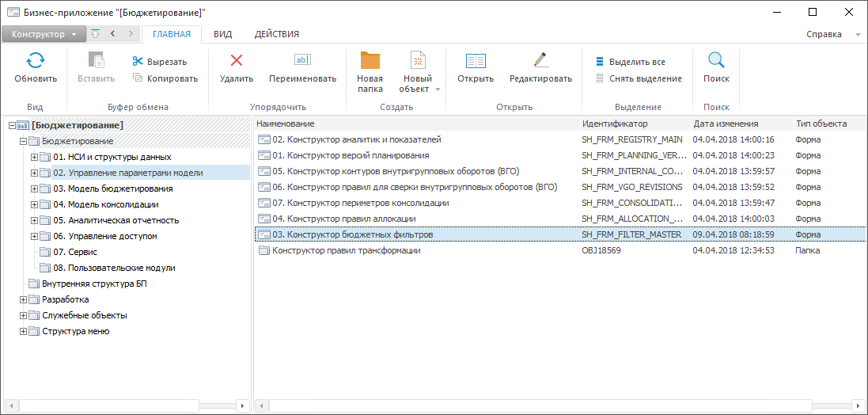Screen dimensions: 868x415
Task: Click the Rename (Переименовать) icon
Action: (x=302, y=61)
